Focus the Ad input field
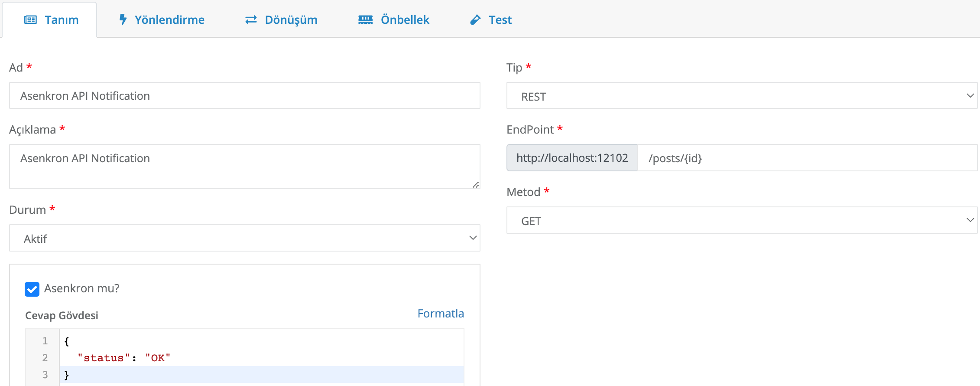 click(x=245, y=95)
